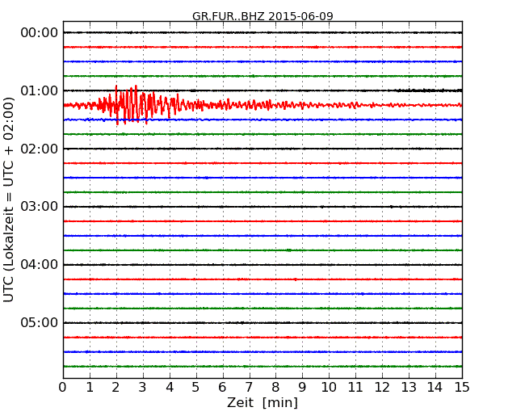This screenshot has height=420, width=525.
Task: Click x-axis tick label 13
Action: tap(409, 388)
